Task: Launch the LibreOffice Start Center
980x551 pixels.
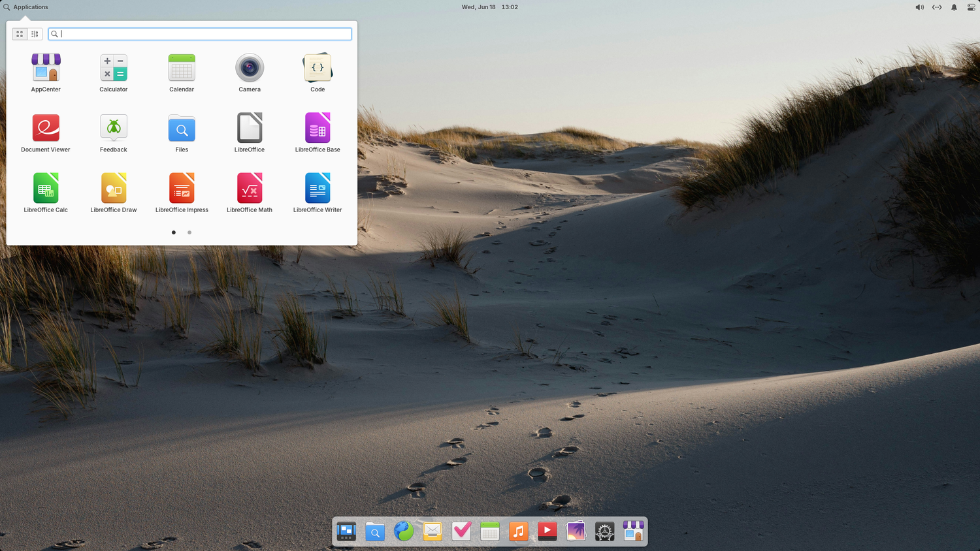Action: [x=250, y=133]
